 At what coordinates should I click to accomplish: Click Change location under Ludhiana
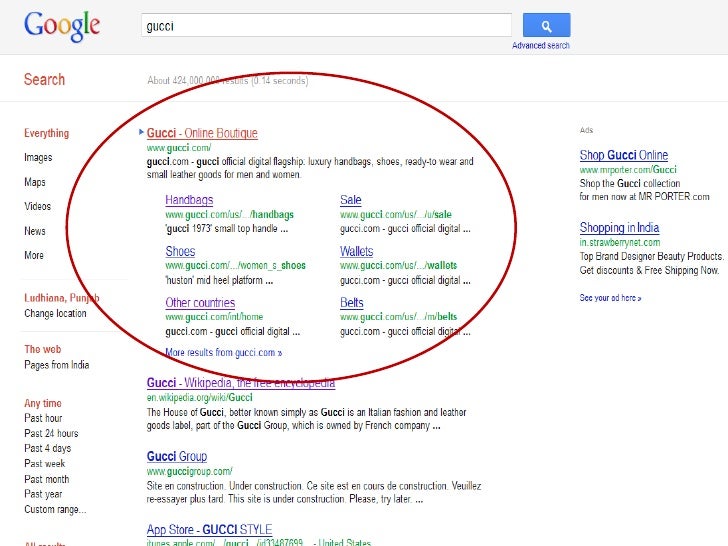[x=55, y=313]
